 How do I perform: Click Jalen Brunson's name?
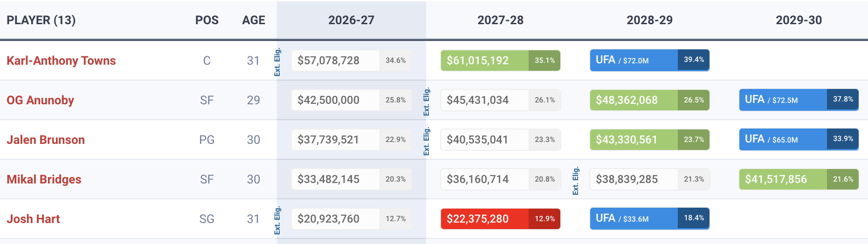point(46,140)
